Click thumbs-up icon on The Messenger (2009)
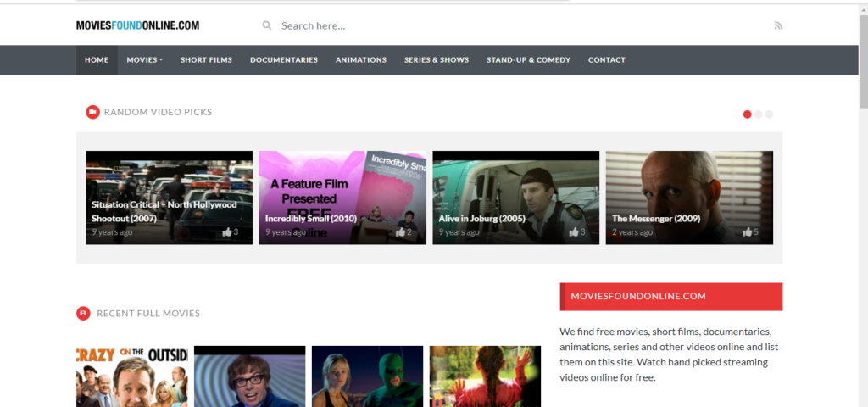 (x=747, y=232)
